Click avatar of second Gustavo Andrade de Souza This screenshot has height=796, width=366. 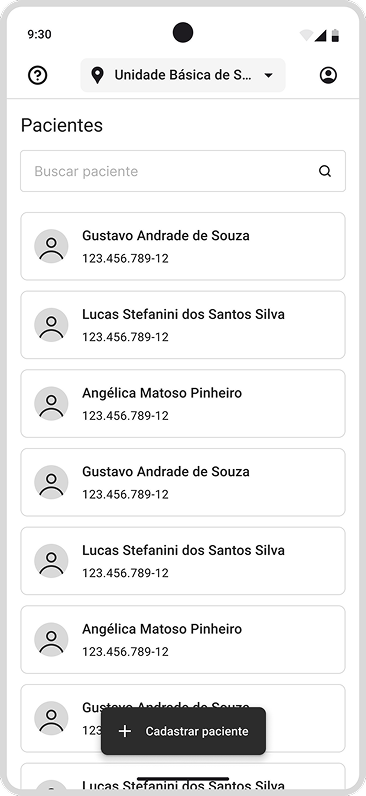coord(51,482)
